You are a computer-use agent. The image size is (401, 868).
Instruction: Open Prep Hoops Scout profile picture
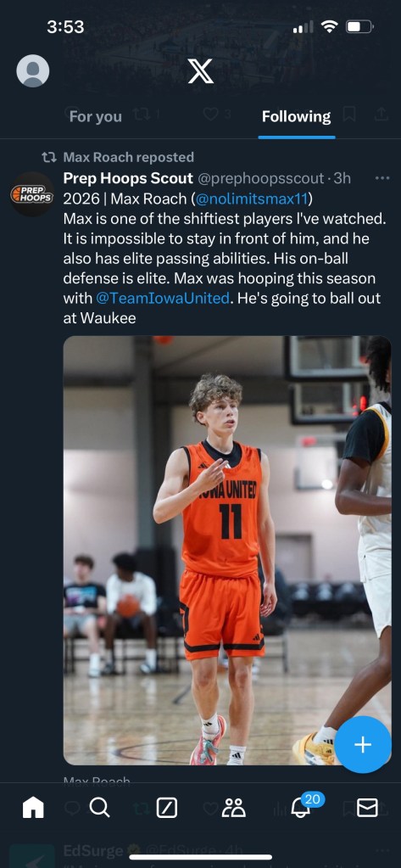(31, 193)
